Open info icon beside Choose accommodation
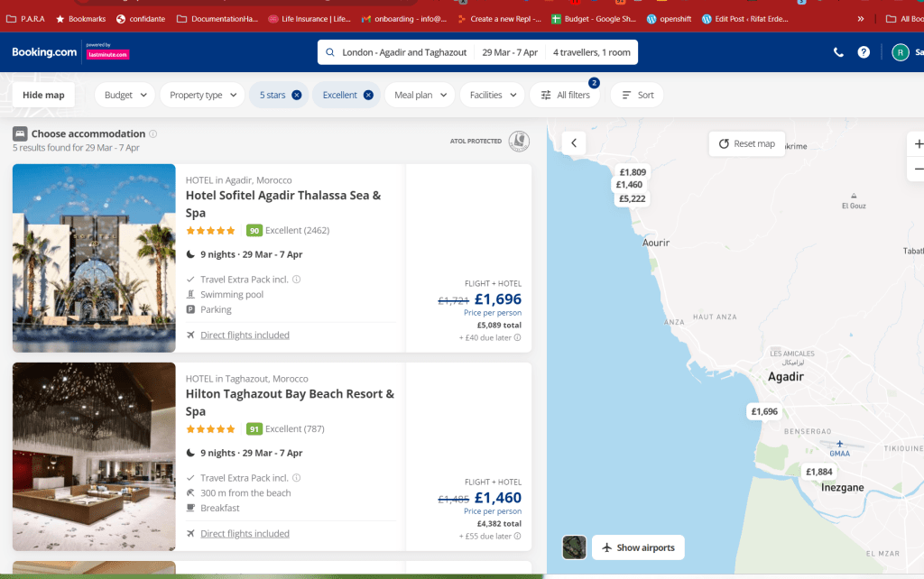Image resolution: width=924 pixels, height=579 pixels. pos(153,133)
